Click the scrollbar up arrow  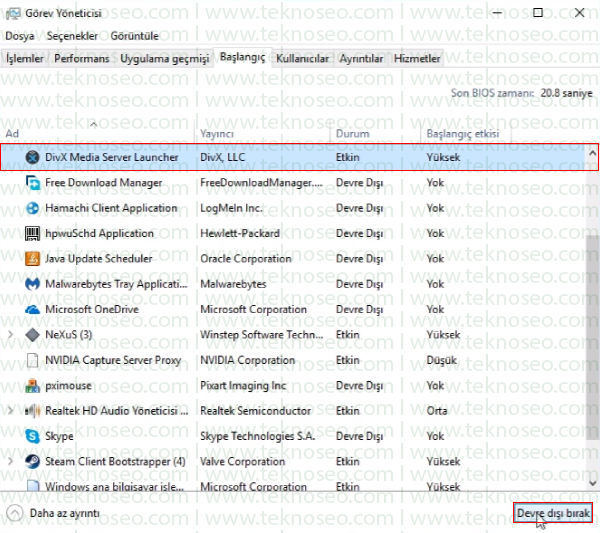coord(592,153)
